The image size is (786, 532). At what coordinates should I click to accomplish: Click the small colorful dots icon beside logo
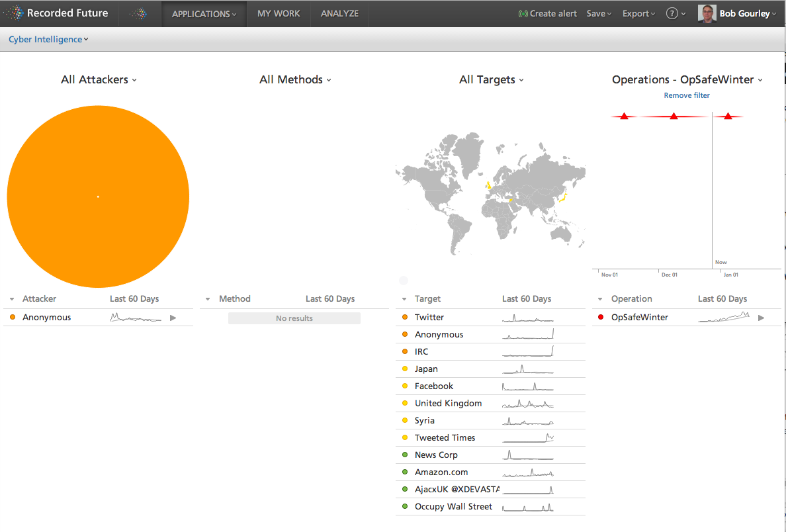139,13
